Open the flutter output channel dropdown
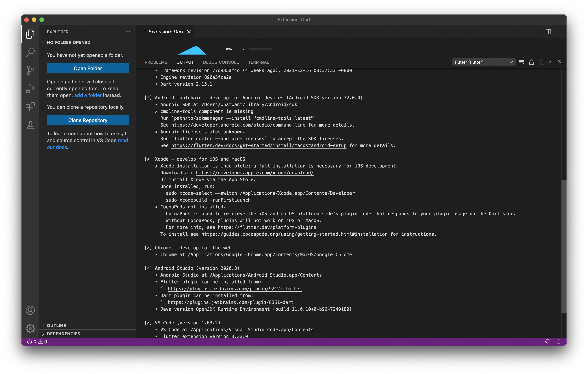588x374 pixels. (x=483, y=62)
